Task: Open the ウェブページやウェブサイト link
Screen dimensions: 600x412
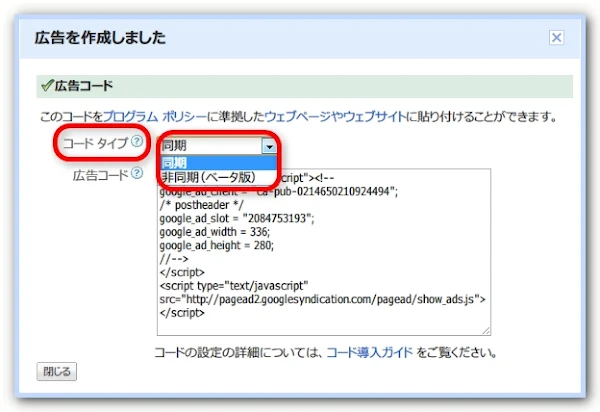Action: 335,116
